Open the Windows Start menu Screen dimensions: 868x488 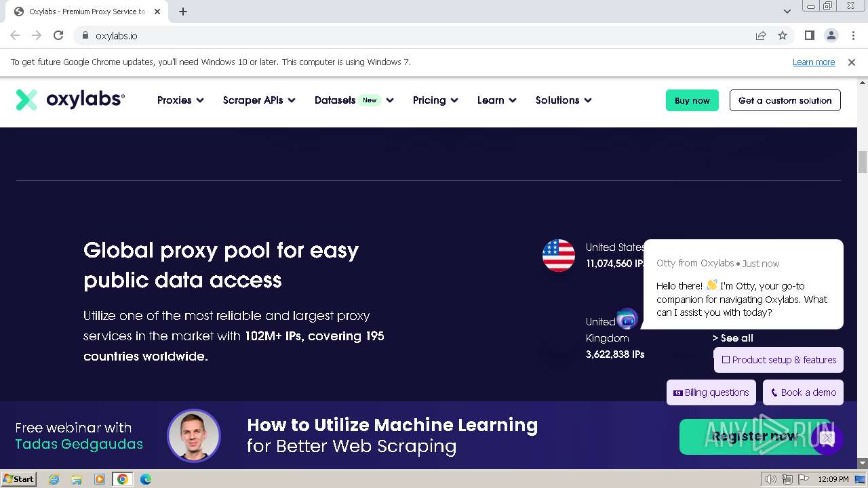[x=19, y=479]
